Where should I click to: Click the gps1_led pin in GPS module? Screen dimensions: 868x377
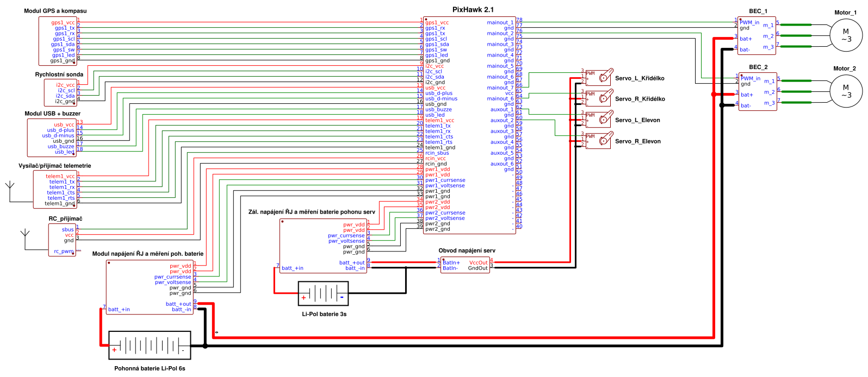tap(64, 55)
